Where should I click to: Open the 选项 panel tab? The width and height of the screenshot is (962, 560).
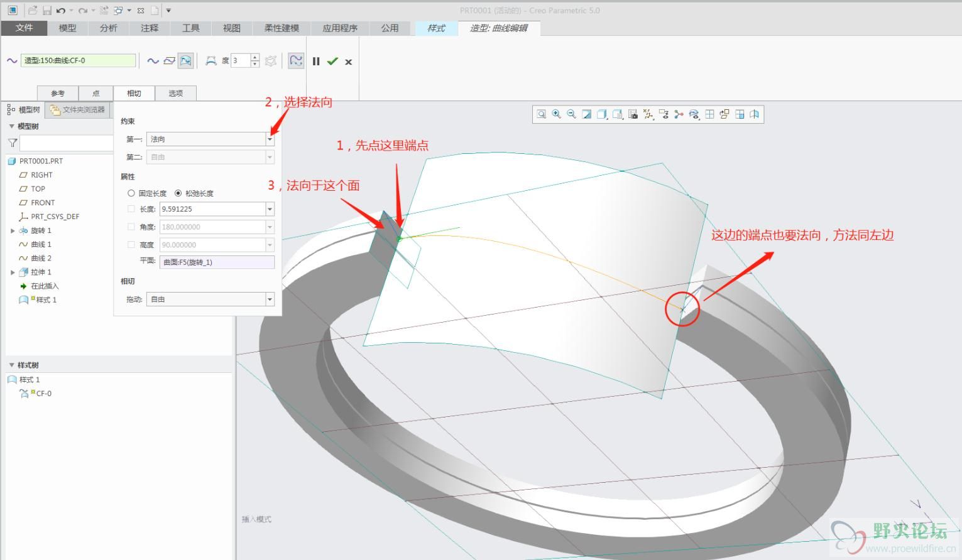tap(176, 94)
